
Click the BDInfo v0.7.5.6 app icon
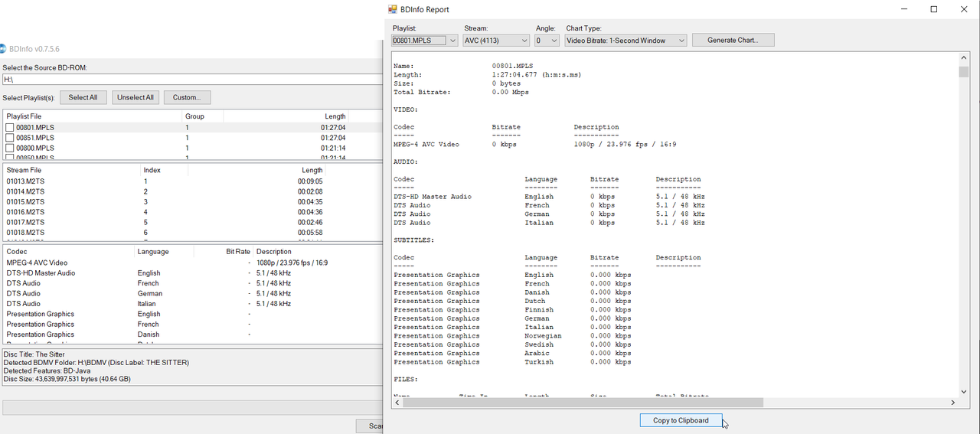(x=2, y=49)
